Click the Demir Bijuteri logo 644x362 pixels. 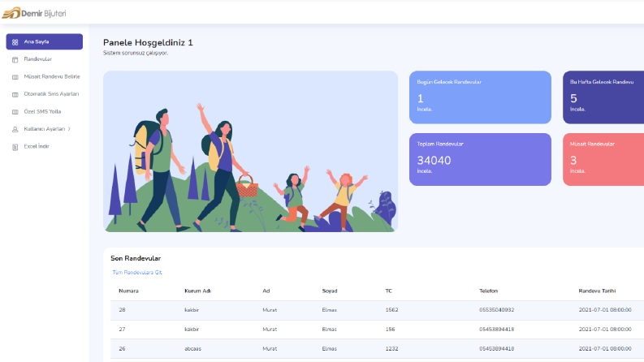click(33, 13)
